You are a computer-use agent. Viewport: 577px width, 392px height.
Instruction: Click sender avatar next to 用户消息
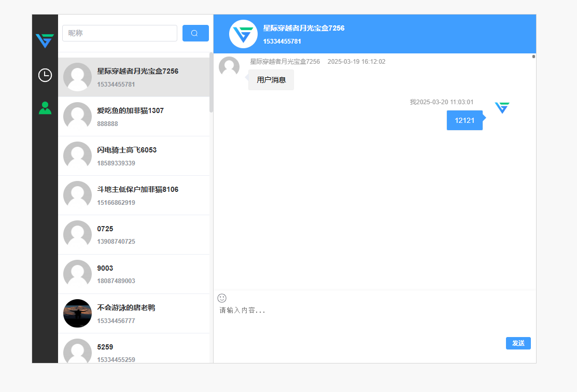tap(229, 67)
